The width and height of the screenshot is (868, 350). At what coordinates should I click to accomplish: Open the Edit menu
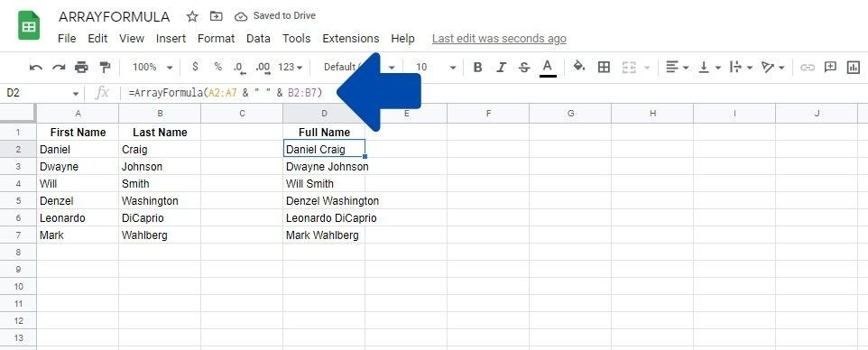pyautogui.click(x=97, y=38)
